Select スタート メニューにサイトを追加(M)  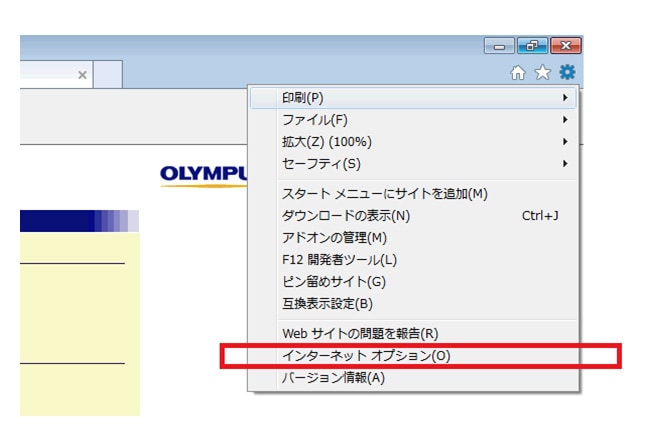point(413,194)
